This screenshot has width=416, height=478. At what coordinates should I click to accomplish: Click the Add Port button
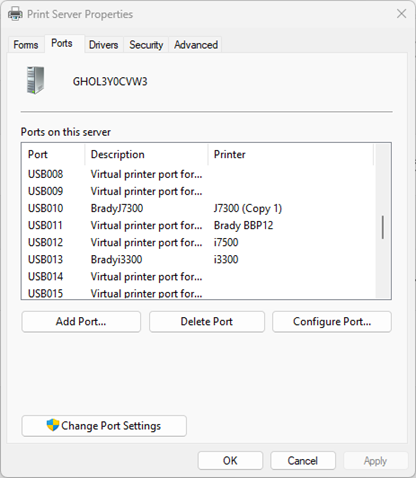[x=81, y=322]
